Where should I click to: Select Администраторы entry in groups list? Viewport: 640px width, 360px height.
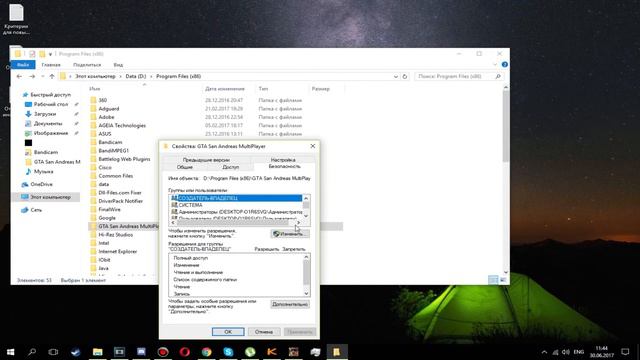pos(236,212)
